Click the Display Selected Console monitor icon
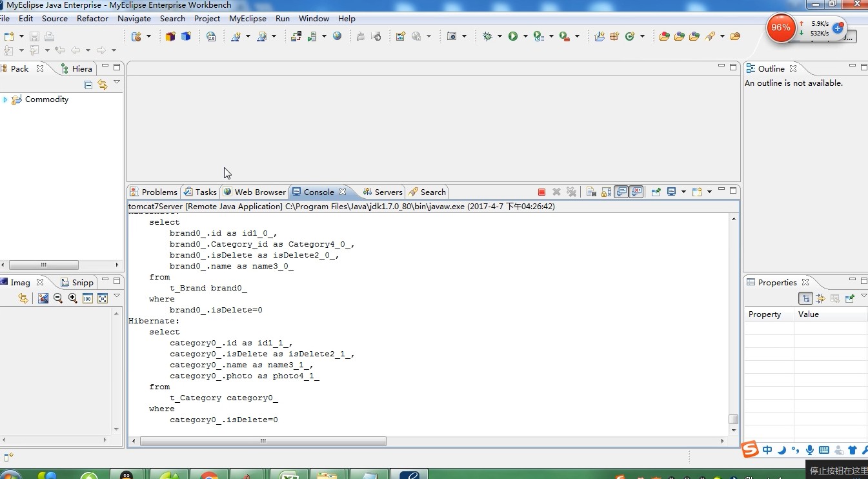 pyautogui.click(x=672, y=192)
